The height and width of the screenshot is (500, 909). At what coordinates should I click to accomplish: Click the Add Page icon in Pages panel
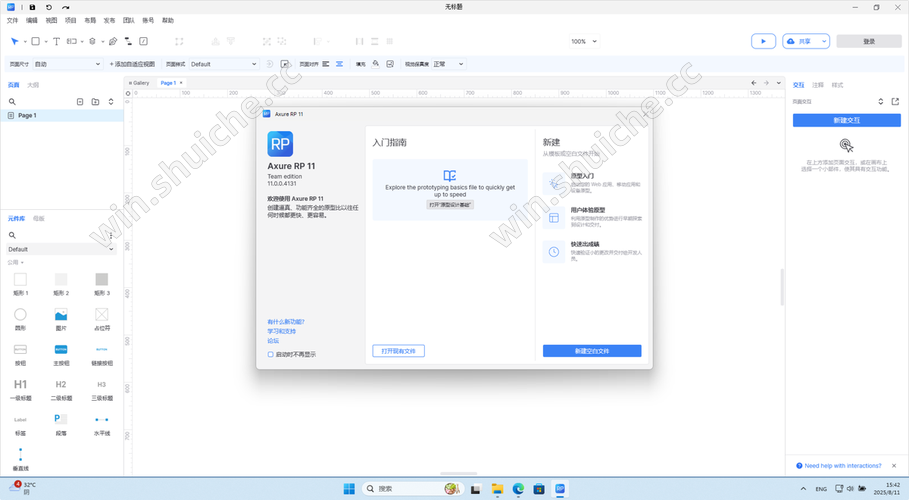click(x=80, y=102)
